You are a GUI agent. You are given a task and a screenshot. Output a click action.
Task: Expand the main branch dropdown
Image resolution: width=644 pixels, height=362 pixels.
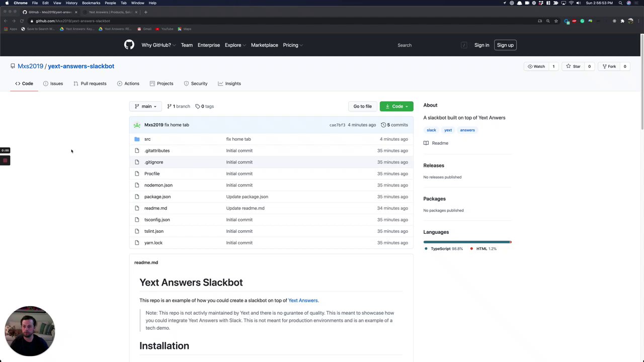(x=145, y=107)
